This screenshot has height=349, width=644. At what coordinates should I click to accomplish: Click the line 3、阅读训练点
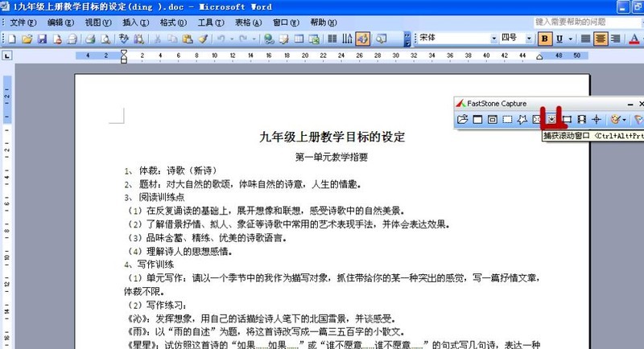coord(155,197)
